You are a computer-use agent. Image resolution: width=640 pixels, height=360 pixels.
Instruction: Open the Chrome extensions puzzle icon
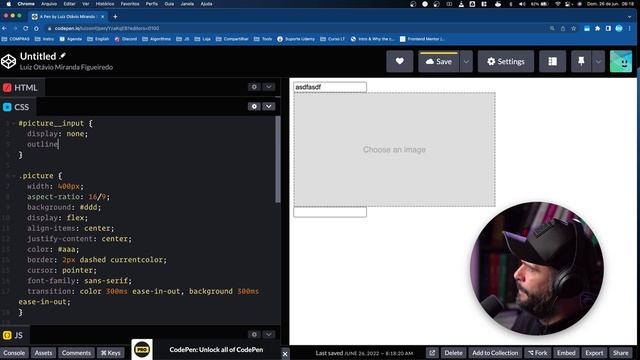pyautogui.click(x=598, y=28)
